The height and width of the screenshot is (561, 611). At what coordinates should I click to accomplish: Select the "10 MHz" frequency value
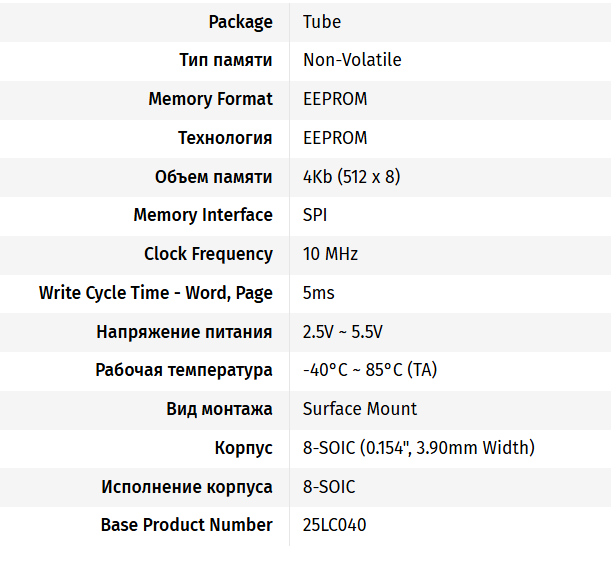click(330, 254)
